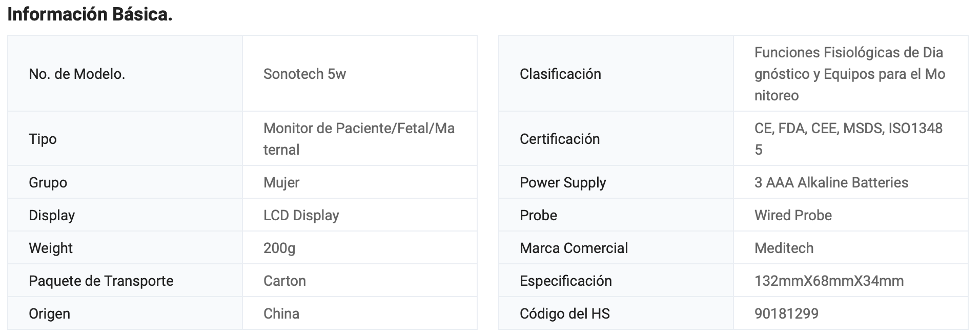Click the Información Básica heading
The height and width of the screenshot is (336, 980).
pos(90,14)
